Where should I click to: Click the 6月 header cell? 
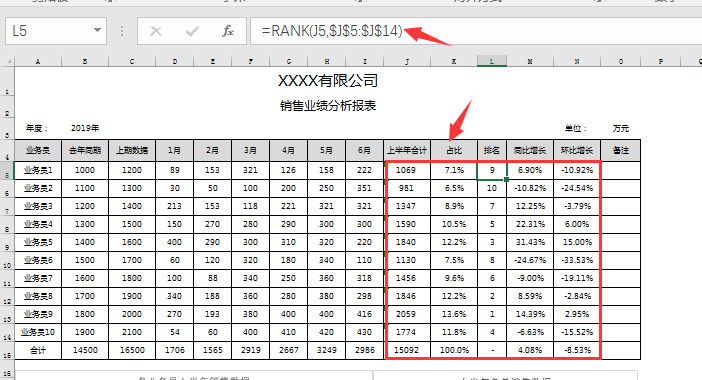pyautogui.click(x=364, y=150)
